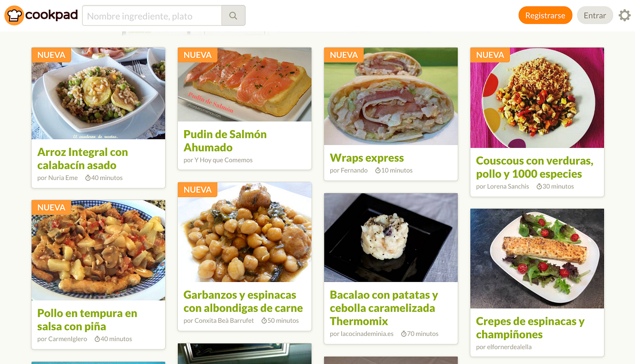
Task: Click timer icon on Wraps express
Action: tap(378, 170)
